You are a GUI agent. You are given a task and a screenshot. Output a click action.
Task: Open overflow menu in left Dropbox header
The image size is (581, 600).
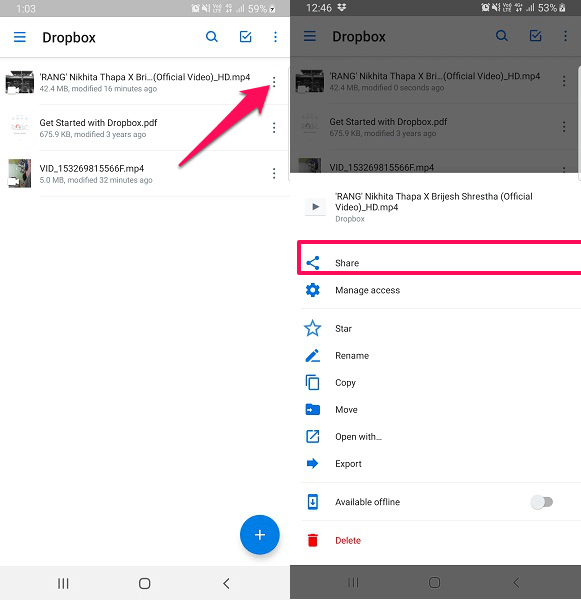click(x=275, y=37)
